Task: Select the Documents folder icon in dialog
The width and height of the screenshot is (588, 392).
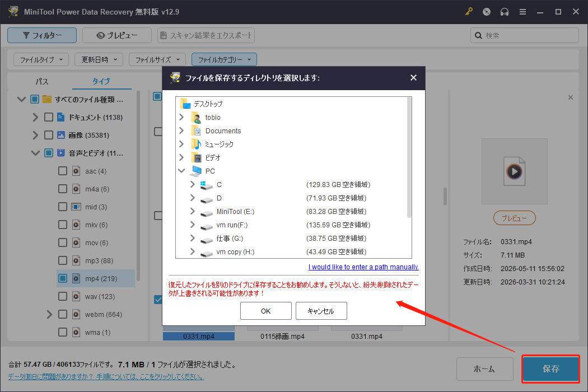Action: pos(197,131)
